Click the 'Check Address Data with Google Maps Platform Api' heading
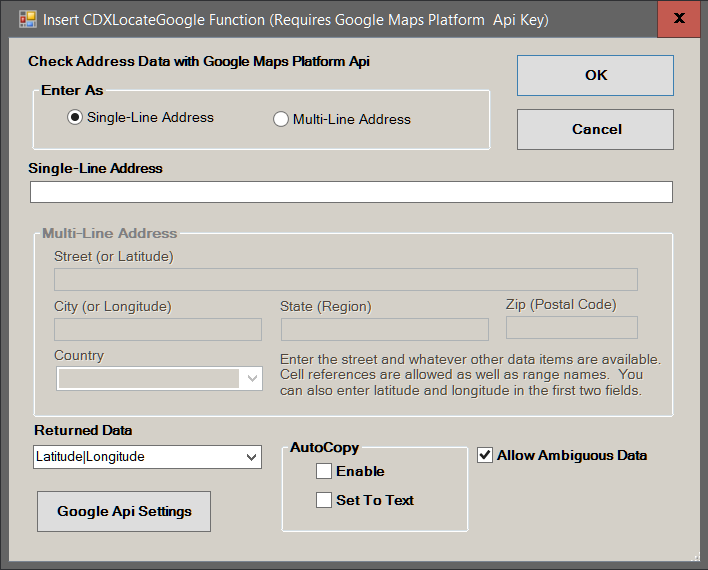Viewport: 708px width, 570px height. [x=199, y=61]
